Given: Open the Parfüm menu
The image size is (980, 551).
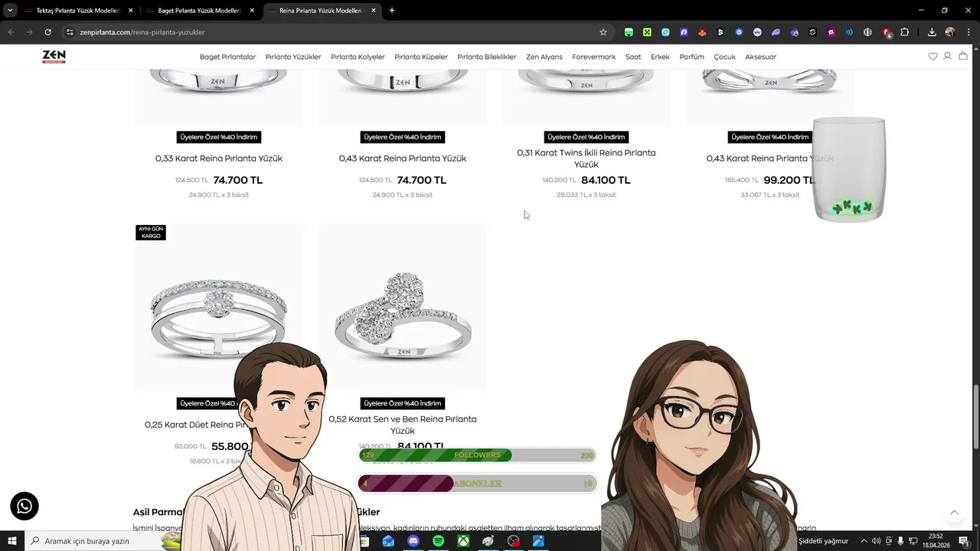Looking at the screenshot, I should tap(691, 57).
